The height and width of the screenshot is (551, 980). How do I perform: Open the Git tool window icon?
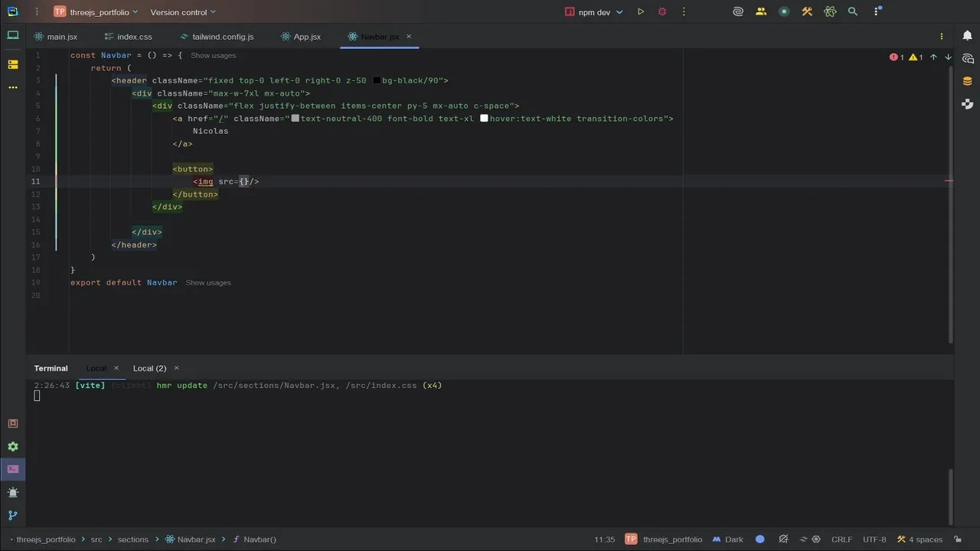tap(12, 515)
